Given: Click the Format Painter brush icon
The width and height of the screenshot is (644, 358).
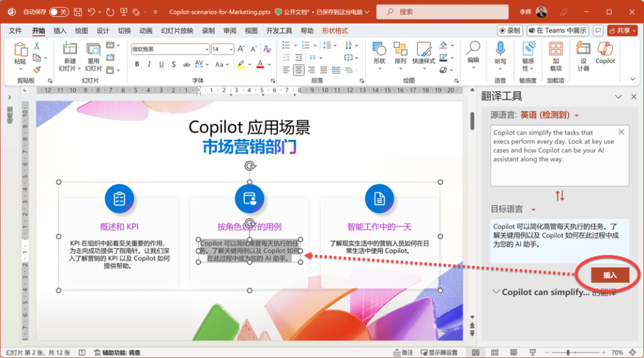Looking at the screenshot, I should pyautogui.click(x=37, y=69).
